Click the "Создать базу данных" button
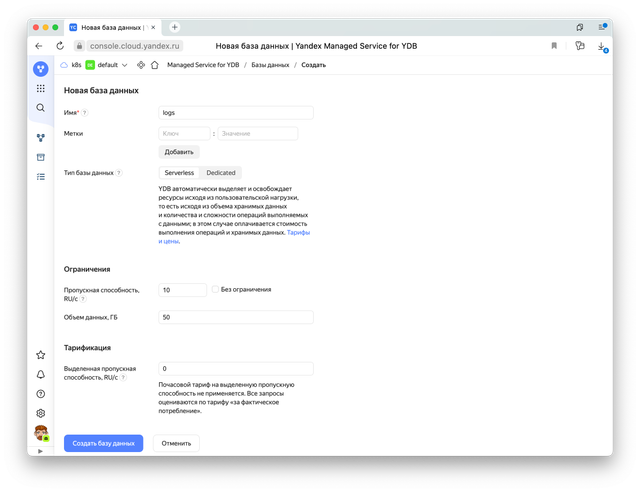This screenshot has height=492, width=640. (103, 442)
